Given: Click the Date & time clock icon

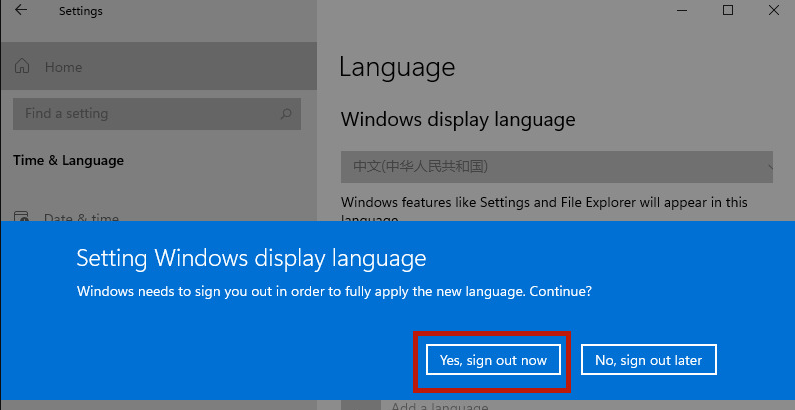Looking at the screenshot, I should pyautogui.click(x=22, y=218).
